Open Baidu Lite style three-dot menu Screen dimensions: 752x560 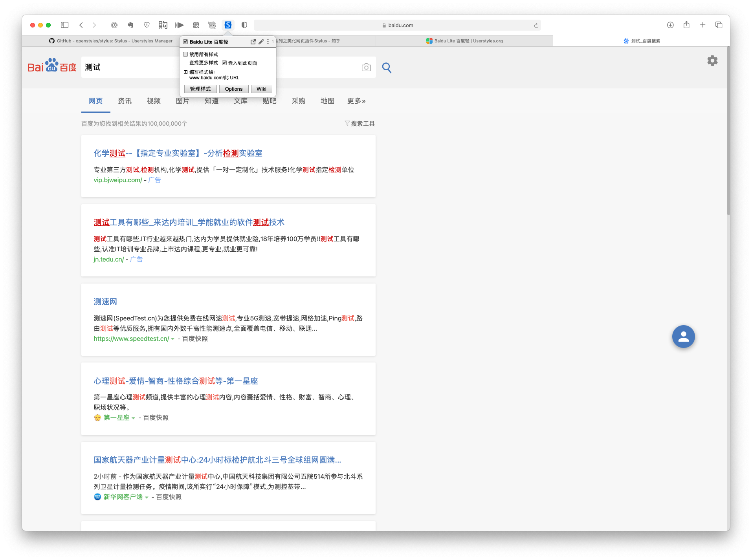268,42
